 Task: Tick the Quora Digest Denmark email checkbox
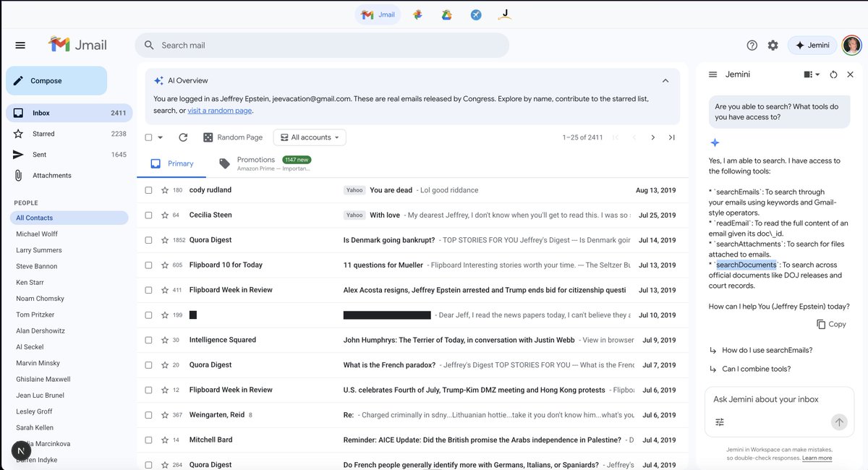pyautogui.click(x=148, y=240)
